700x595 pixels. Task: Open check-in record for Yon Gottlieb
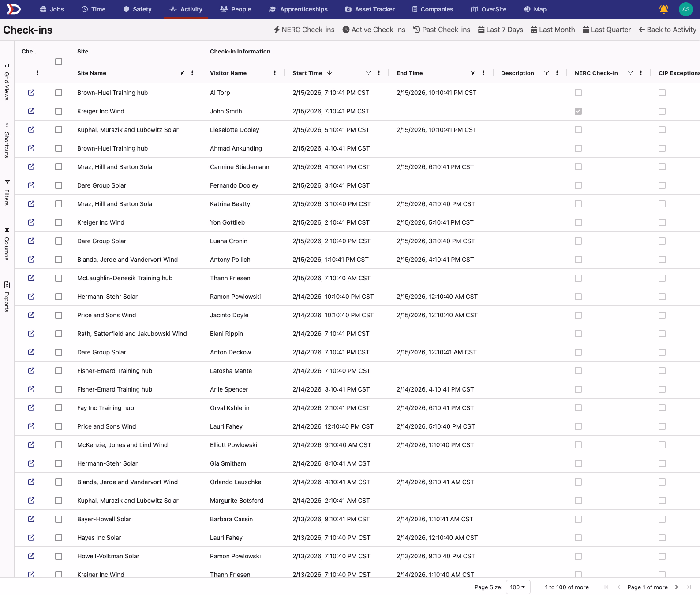(x=31, y=222)
